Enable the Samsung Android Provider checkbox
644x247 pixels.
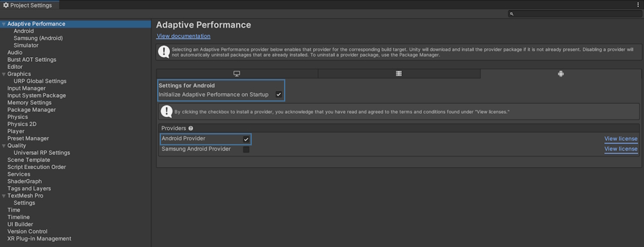(x=246, y=149)
